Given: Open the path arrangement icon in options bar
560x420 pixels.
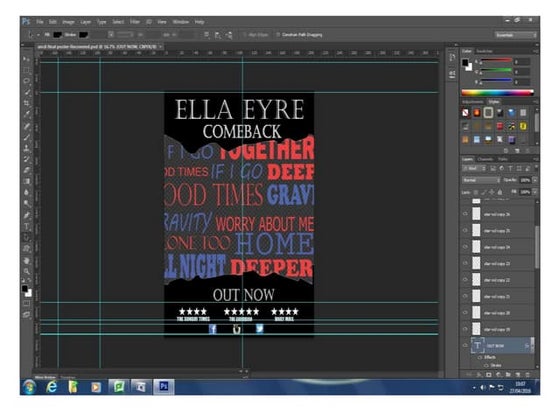Looking at the screenshot, I should (229, 35).
